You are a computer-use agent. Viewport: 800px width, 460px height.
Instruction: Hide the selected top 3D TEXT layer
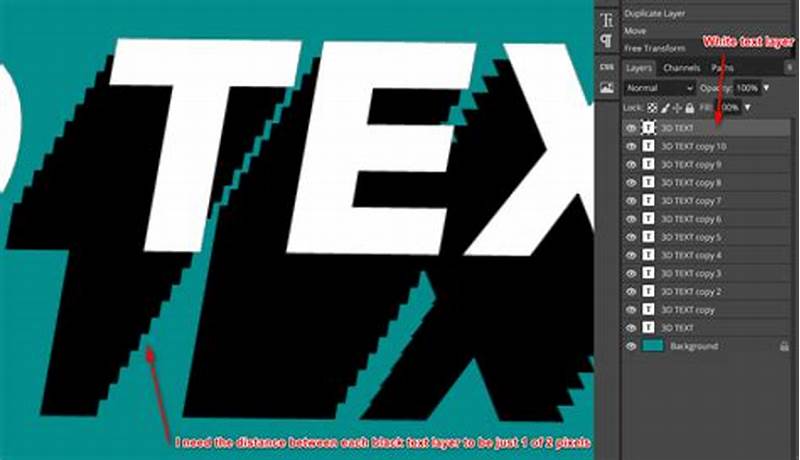(x=631, y=128)
